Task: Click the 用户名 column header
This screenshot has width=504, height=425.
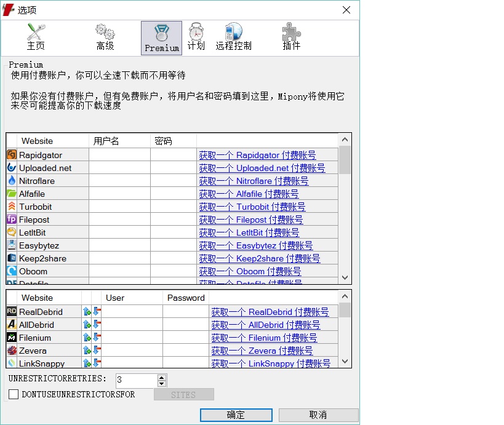Action: coord(119,141)
